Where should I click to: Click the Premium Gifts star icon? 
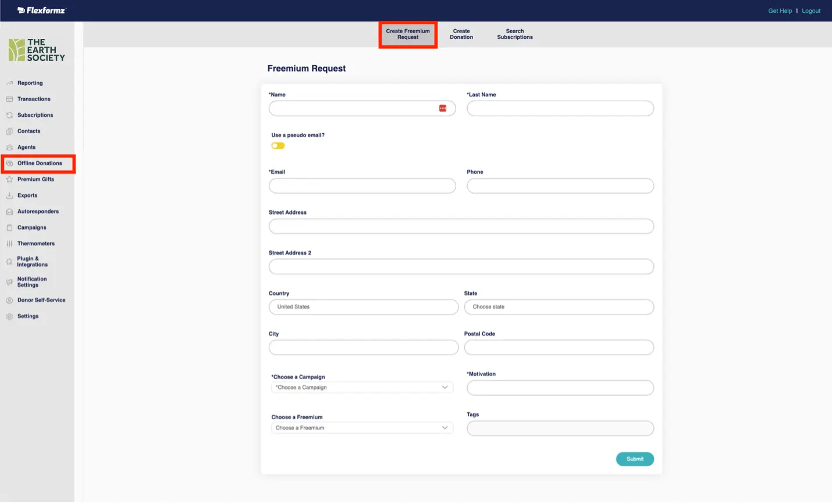[x=9, y=180]
